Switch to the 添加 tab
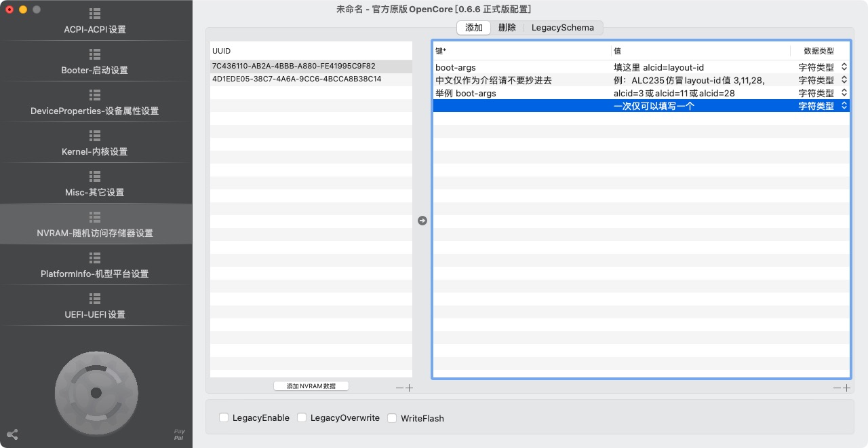868x448 pixels. pos(474,28)
